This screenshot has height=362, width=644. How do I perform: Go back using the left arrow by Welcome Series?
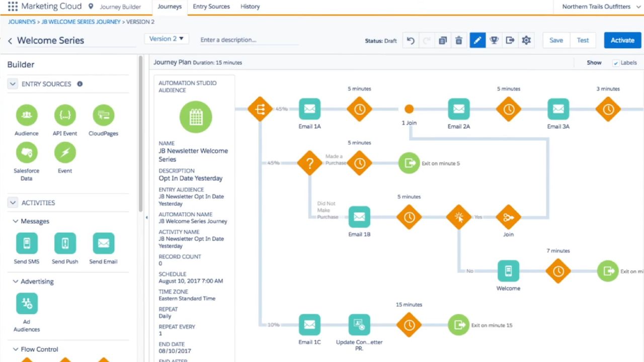[10, 41]
